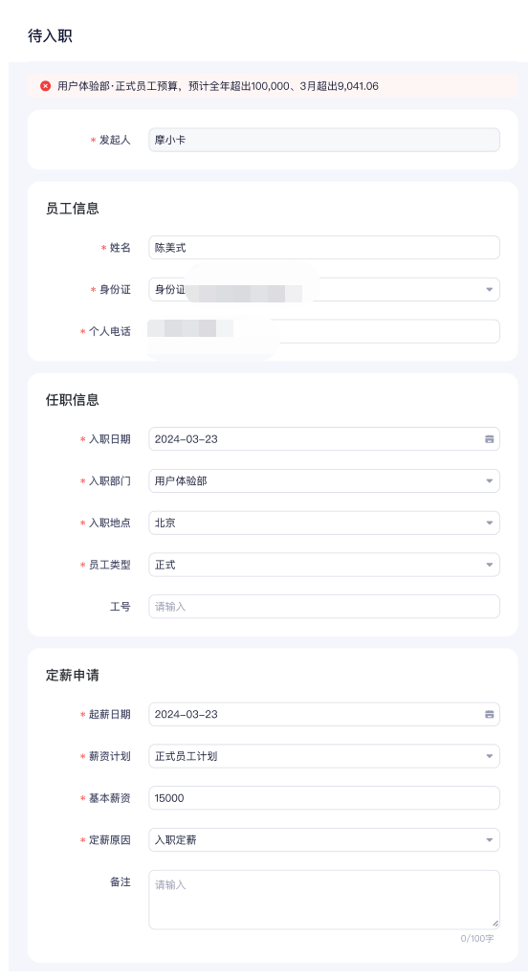
Task: Open calendar icon for 入职日期
Action: pyautogui.click(x=489, y=439)
